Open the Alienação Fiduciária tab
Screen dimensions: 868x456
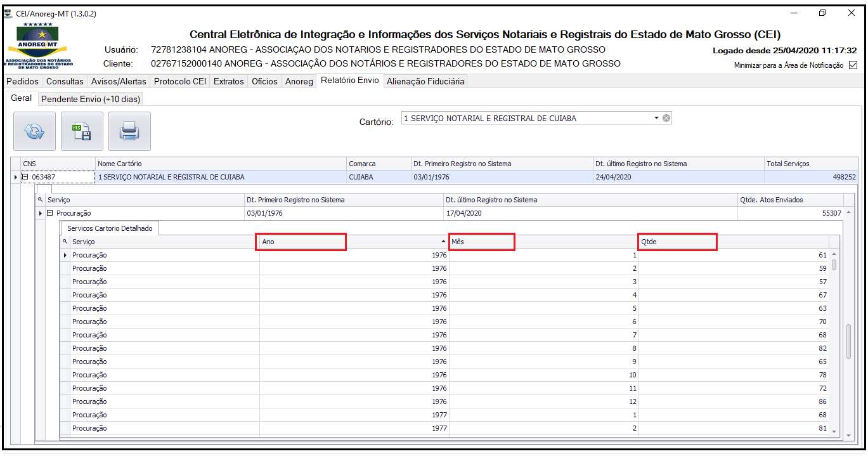(x=425, y=81)
